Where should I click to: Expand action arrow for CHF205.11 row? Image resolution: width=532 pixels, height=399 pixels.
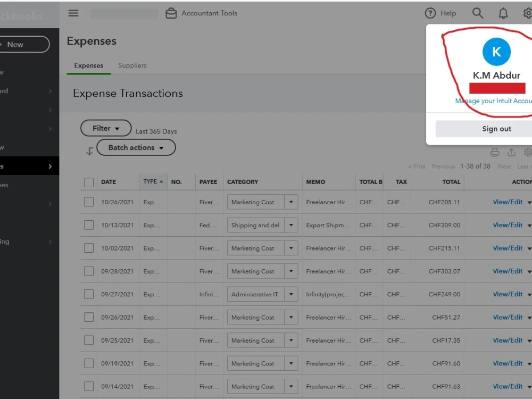(x=529, y=203)
